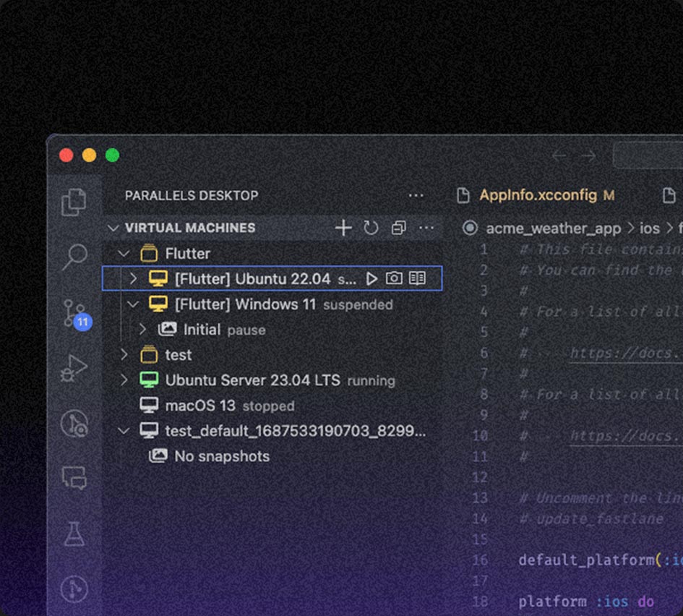Viewport: 683px width, 616px height.
Task: Collapse the Flutter virtual machines group
Action: 124,253
